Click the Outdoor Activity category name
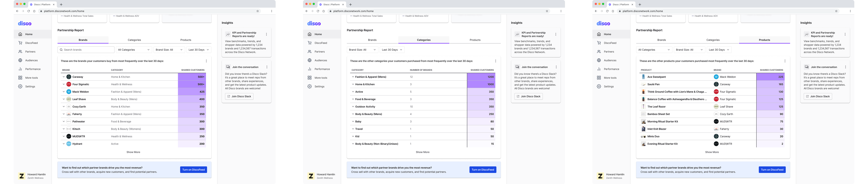 pos(365,107)
